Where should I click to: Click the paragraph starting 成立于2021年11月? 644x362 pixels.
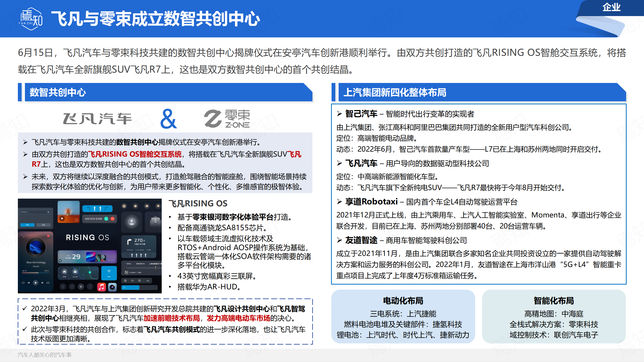tap(479, 265)
